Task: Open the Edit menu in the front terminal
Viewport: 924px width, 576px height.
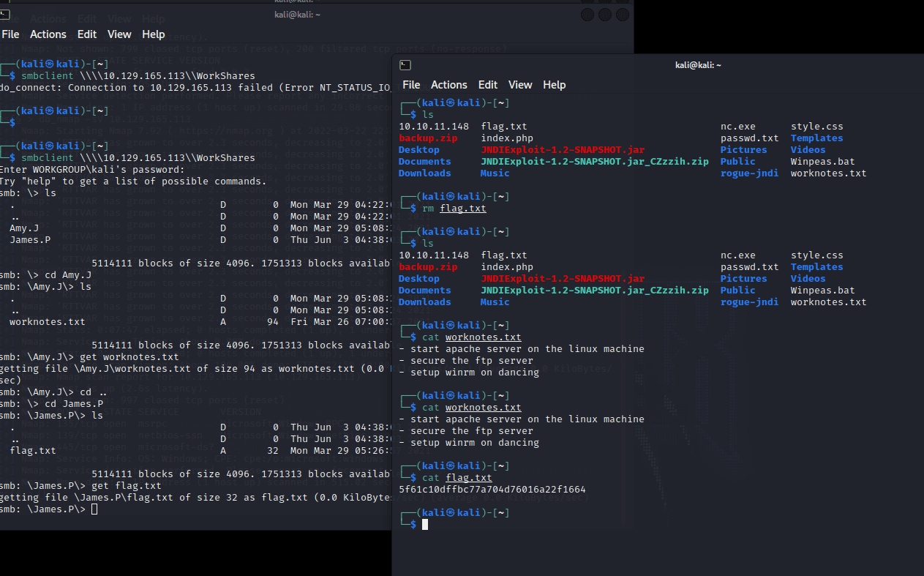Action: click(x=488, y=85)
